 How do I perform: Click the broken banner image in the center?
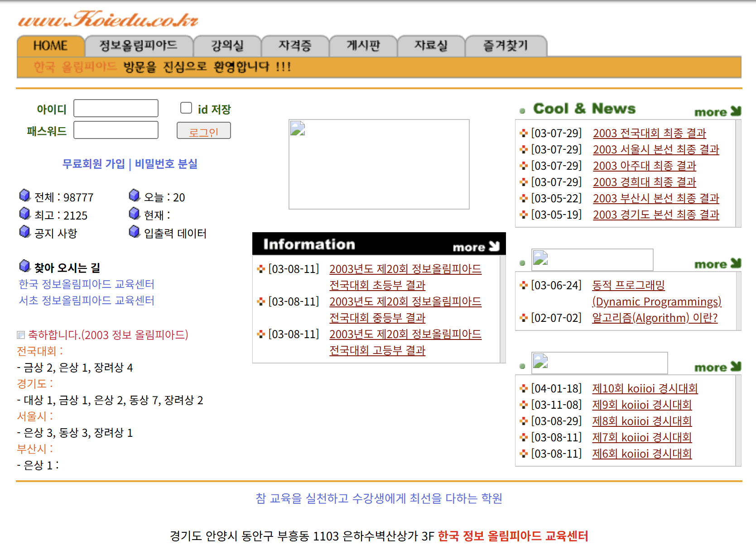point(379,164)
